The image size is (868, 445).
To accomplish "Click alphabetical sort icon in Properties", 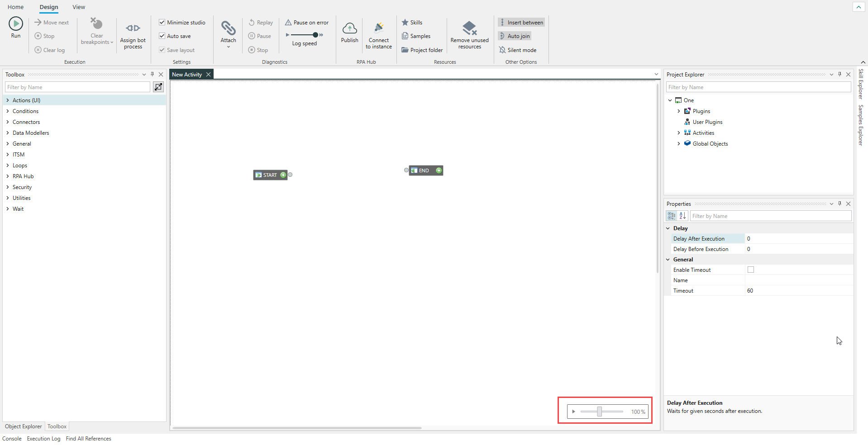I will [x=683, y=216].
